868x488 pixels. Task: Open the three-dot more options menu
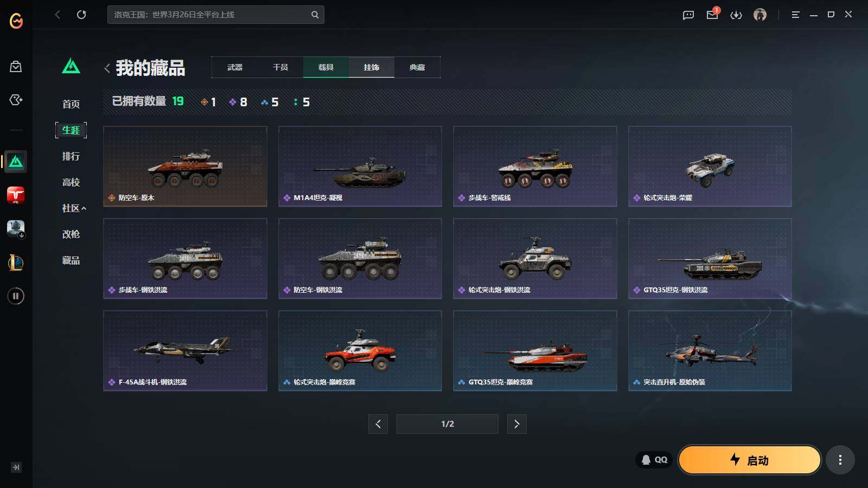pyautogui.click(x=840, y=460)
